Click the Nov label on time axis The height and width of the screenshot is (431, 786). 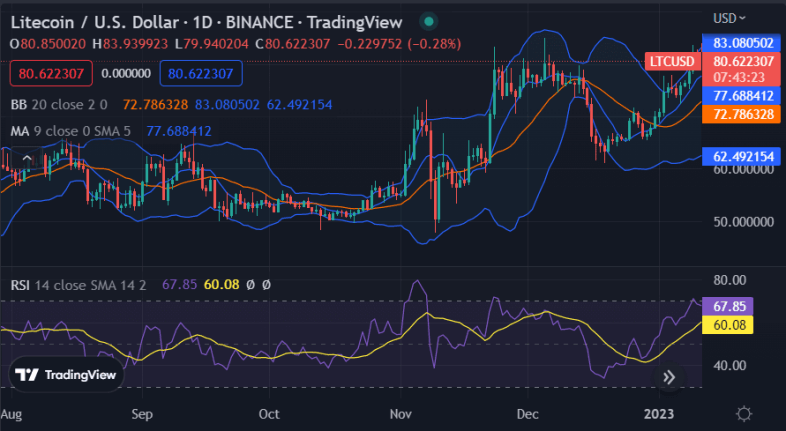[x=401, y=414]
